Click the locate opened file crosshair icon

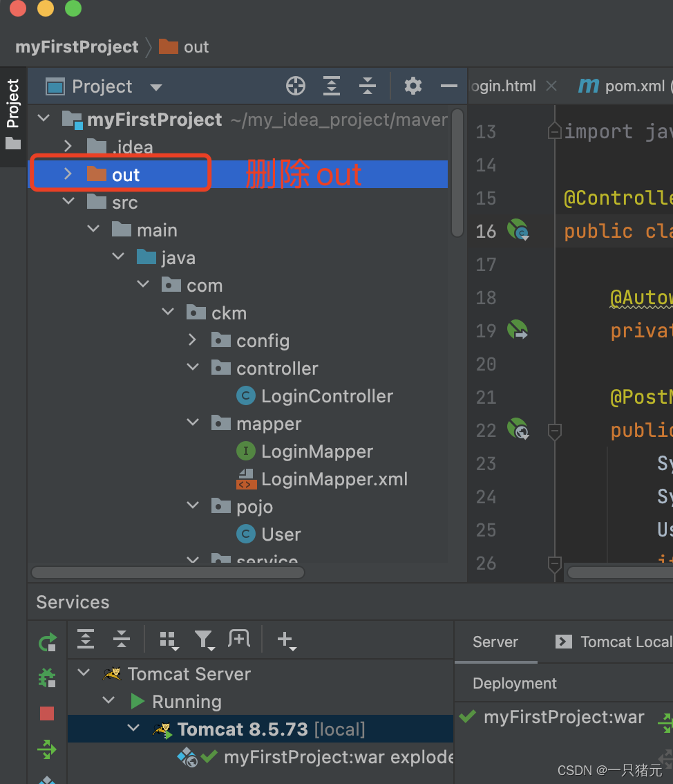pyautogui.click(x=295, y=86)
